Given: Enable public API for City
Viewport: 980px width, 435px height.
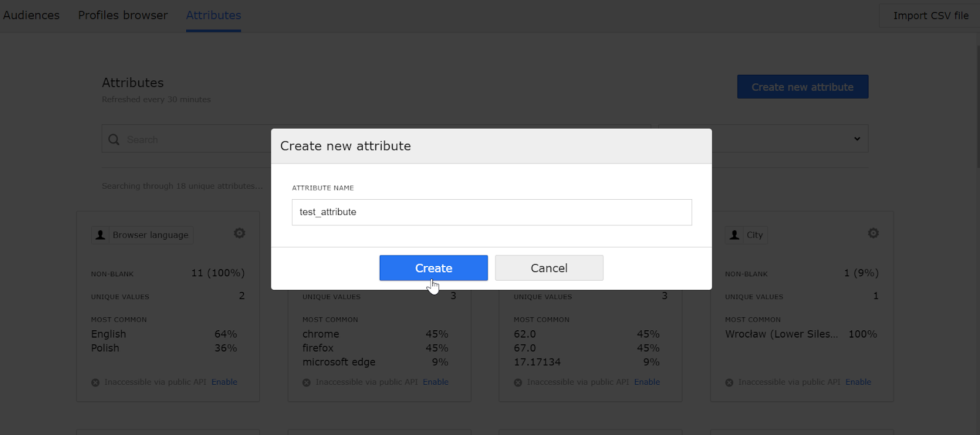Looking at the screenshot, I should coord(858,382).
